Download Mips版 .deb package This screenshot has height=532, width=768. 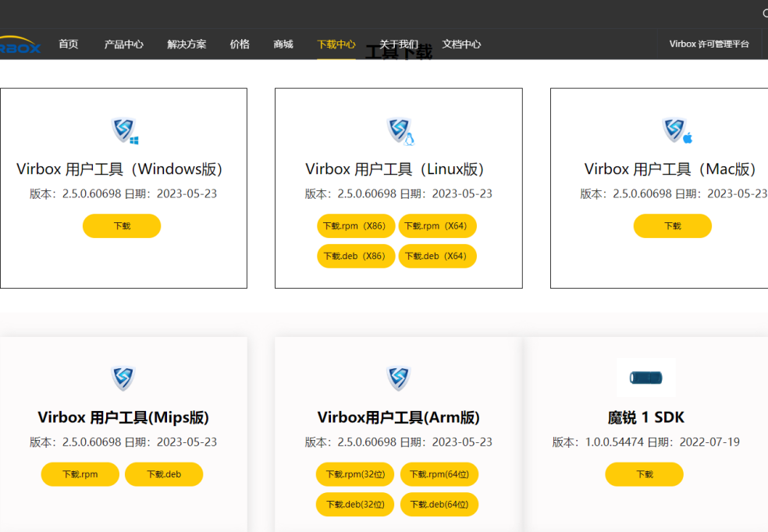click(164, 474)
